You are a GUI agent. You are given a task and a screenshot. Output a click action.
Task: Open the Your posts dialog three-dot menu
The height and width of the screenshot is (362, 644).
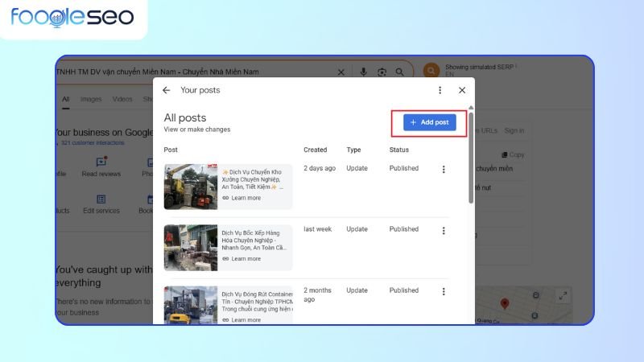pyautogui.click(x=440, y=90)
